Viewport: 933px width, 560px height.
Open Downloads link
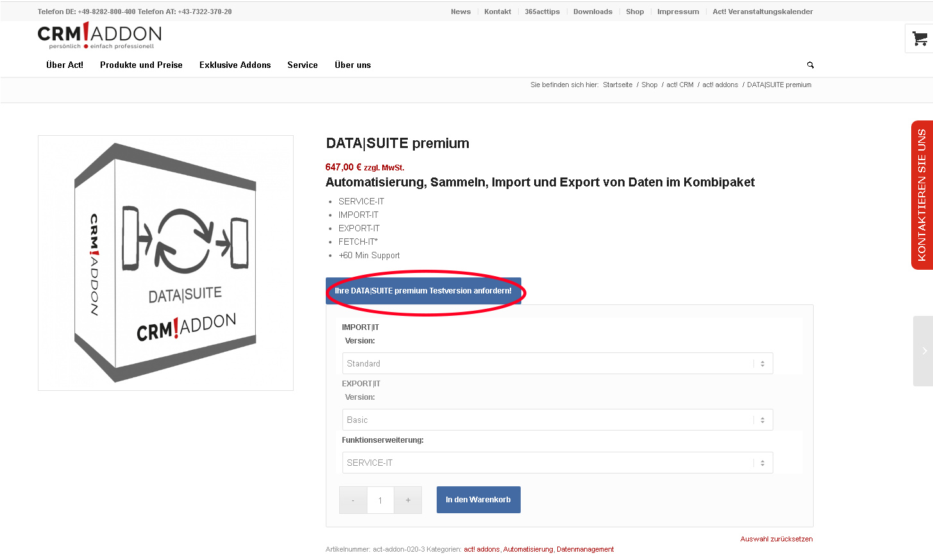(x=593, y=12)
